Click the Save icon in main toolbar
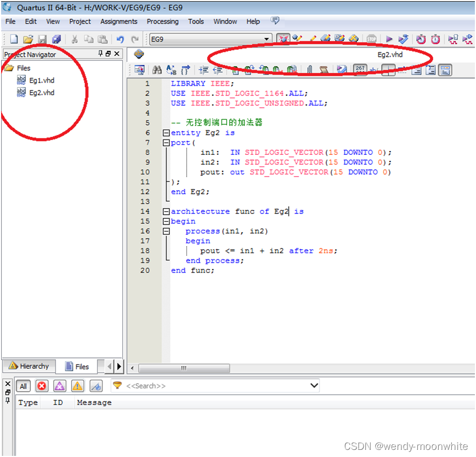The height and width of the screenshot is (457, 476). [x=42, y=39]
